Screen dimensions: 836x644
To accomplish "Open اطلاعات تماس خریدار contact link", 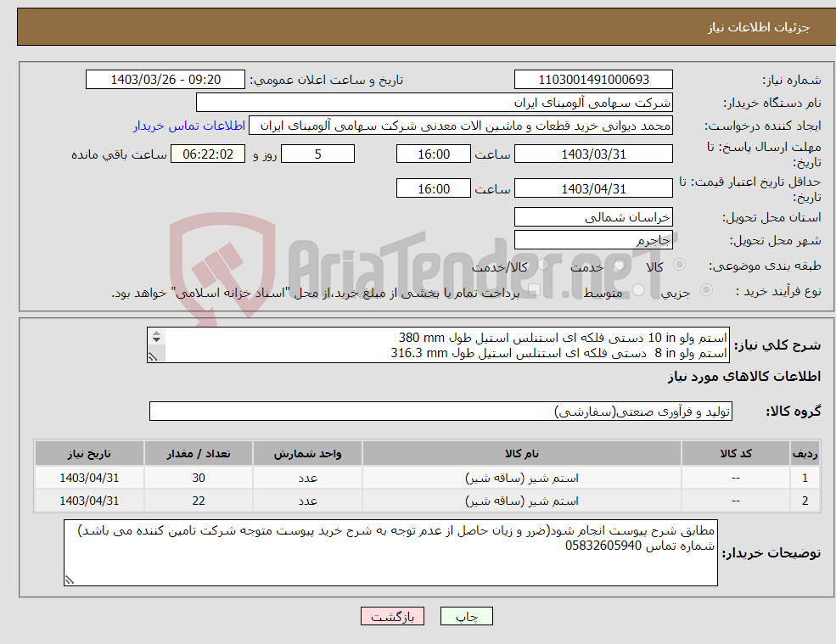I will [x=189, y=126].
